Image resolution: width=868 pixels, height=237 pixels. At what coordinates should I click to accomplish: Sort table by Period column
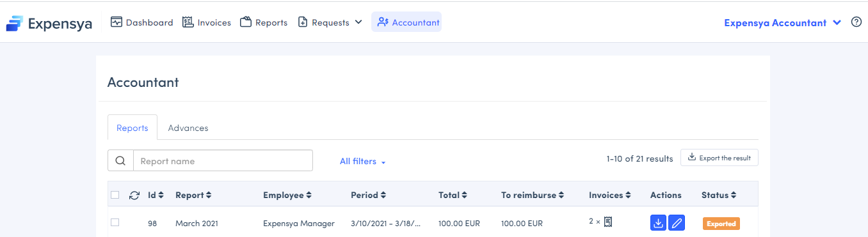tap(369, 195)
